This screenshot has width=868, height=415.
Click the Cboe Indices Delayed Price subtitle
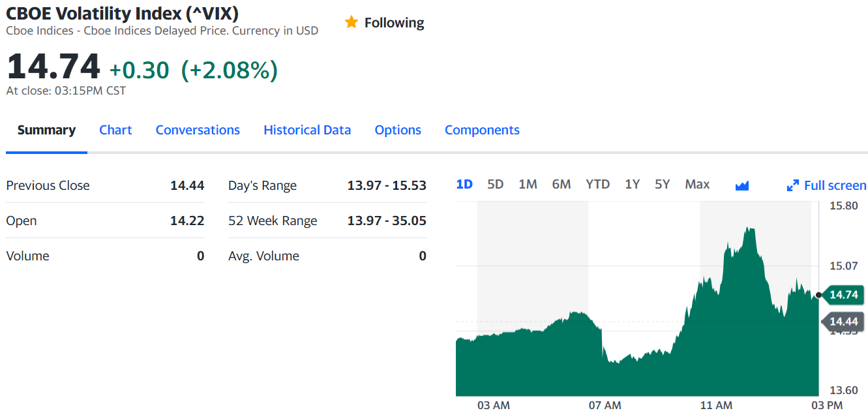coord(162,30)
